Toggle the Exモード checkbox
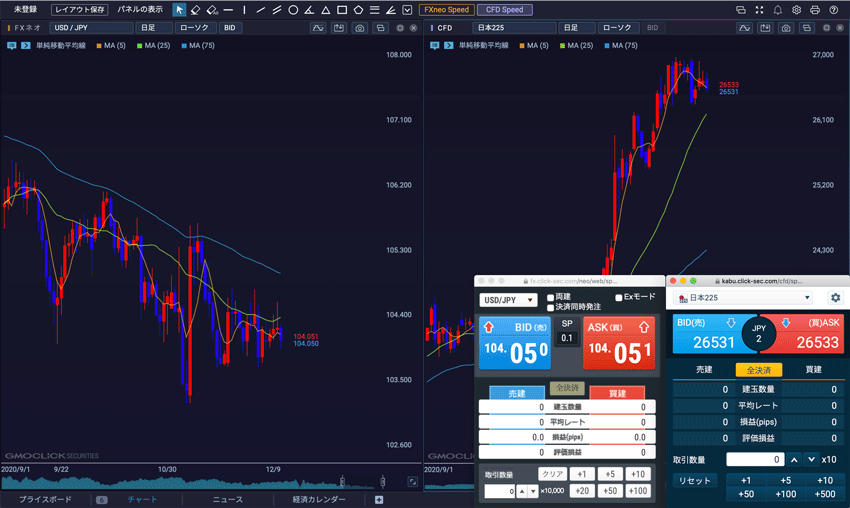Image resolution: width=850 pixels, height=508 pixels. 619,297
